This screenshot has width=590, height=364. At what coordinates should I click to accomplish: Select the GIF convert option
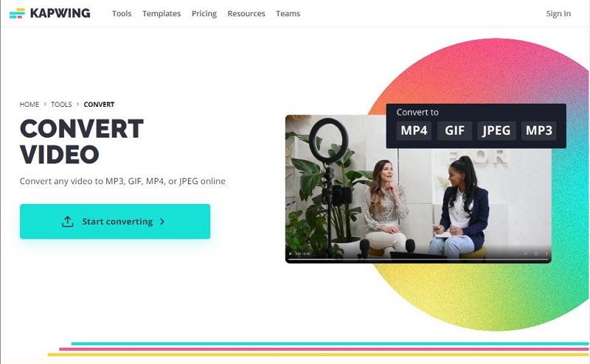pyautogui.click(x=454, y=130)
